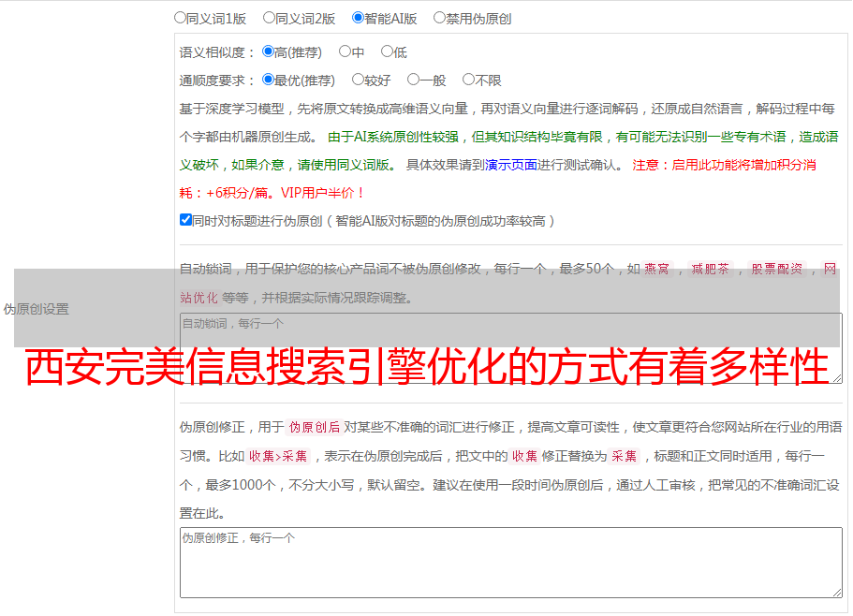
Task: Click the 伪原创后 highlighted tag
Action: (315, 427)
